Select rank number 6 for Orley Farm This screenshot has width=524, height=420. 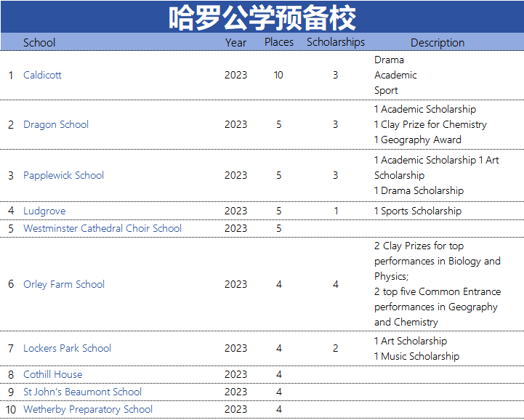11,284
